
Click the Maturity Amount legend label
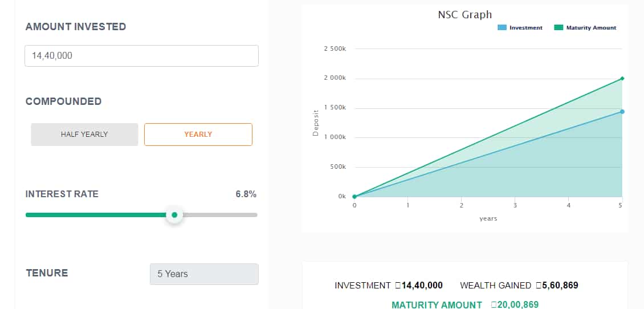coord(592,28)
